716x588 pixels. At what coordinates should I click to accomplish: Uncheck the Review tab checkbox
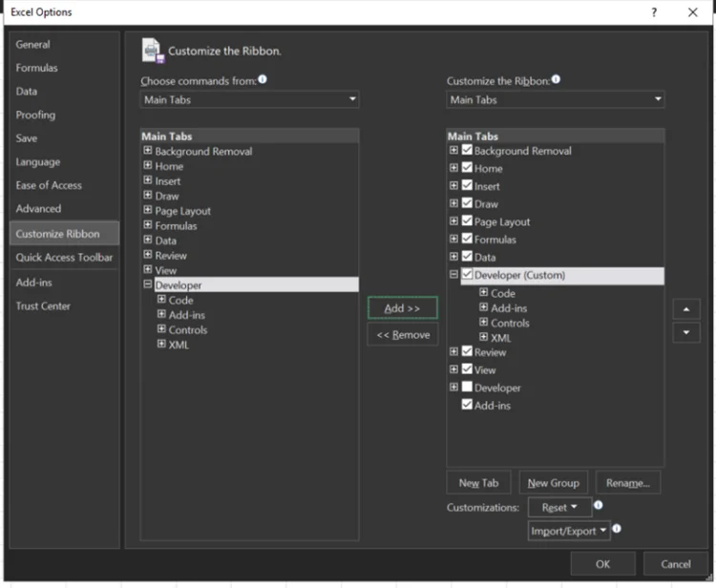(x=467, y=351)
